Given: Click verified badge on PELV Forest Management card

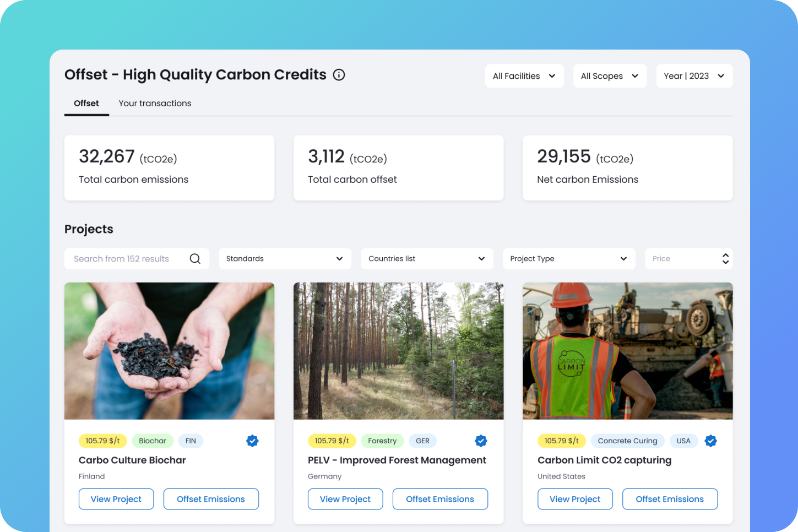Looking at the screenshot, I should [x=481, y=441].
